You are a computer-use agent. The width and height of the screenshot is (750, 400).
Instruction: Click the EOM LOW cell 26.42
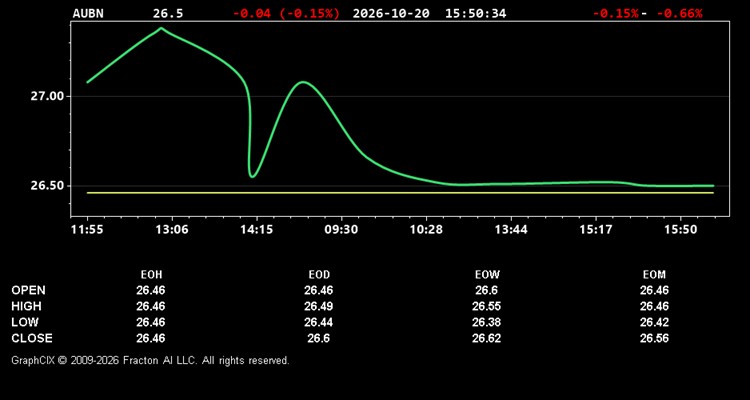point(654,322)
